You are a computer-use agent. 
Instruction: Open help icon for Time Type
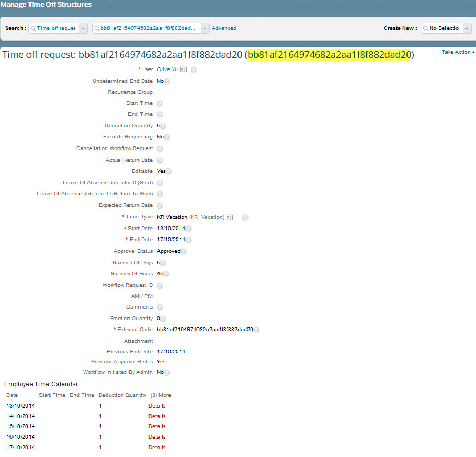pos(245,217)
